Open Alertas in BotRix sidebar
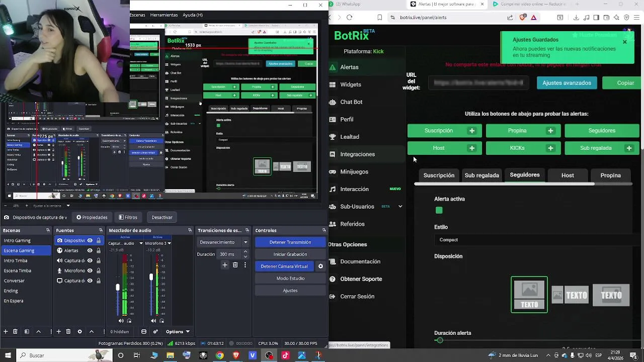644x362 pixels. coord(349,67)
